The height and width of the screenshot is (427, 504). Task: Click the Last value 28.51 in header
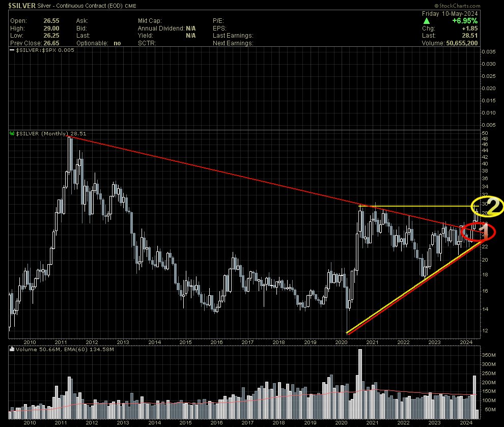tap(469, 36)
